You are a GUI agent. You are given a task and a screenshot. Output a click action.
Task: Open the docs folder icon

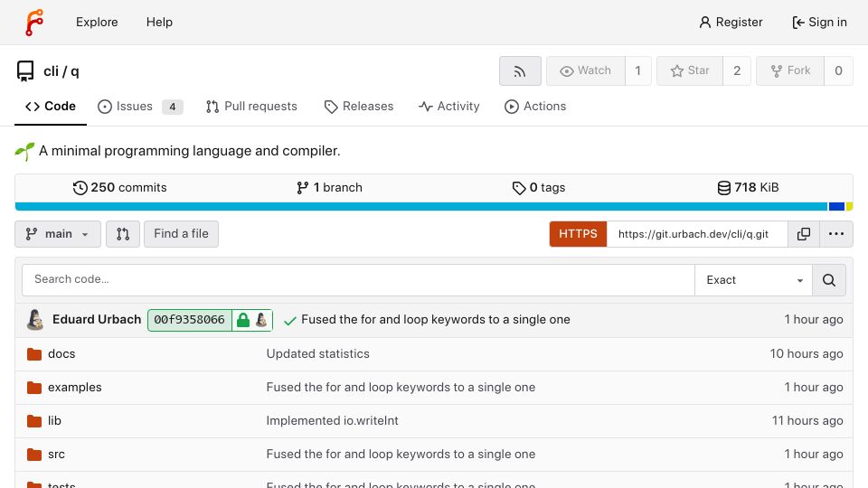click(34, 354)
